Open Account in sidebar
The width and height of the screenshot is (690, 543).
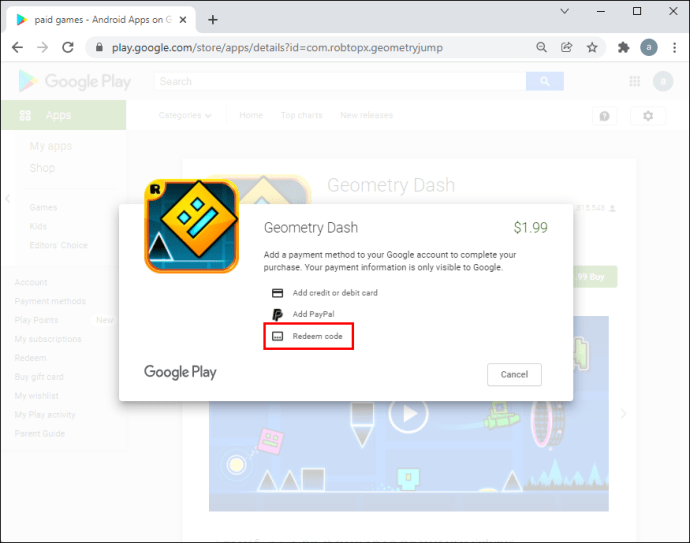click(31, 283)
